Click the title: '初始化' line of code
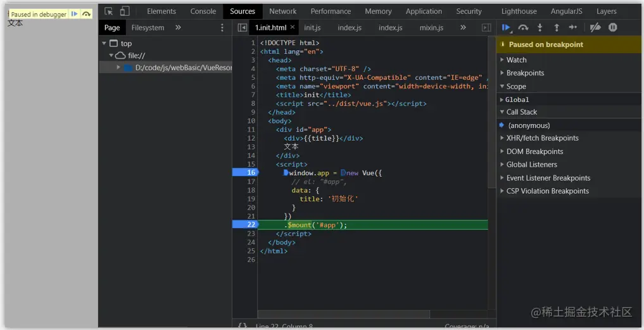Image resolution: width=644 pixels, height=330 pixels. (x=329, y=199)
